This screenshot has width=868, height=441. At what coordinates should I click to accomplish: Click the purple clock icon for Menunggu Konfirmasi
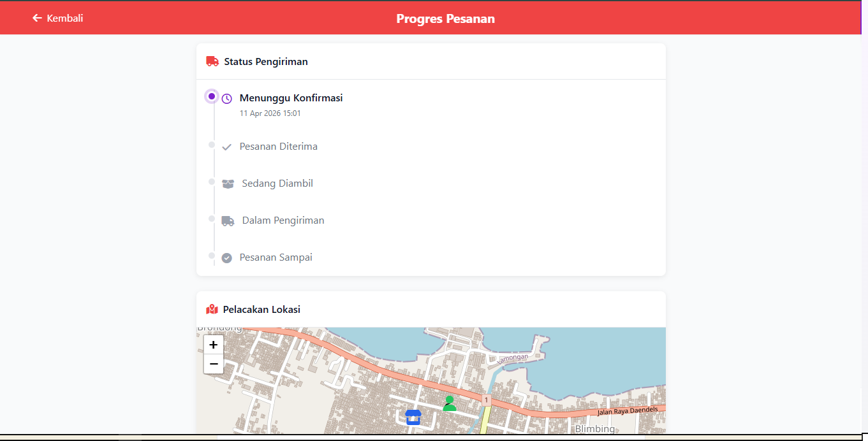pos(226,99)
